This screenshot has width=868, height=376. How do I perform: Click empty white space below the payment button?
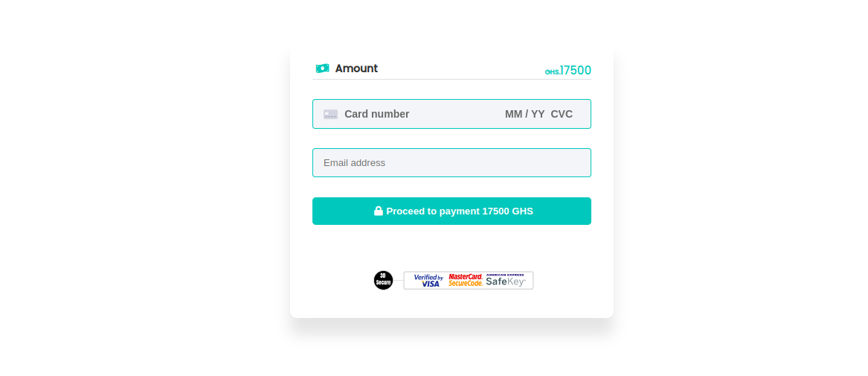451,246
